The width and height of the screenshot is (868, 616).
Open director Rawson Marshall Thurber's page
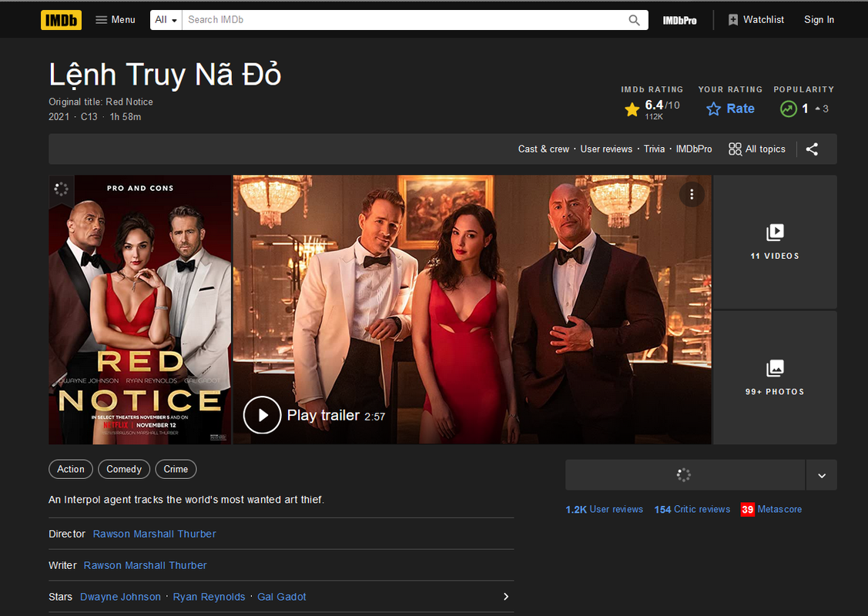[x=155, y=534]
